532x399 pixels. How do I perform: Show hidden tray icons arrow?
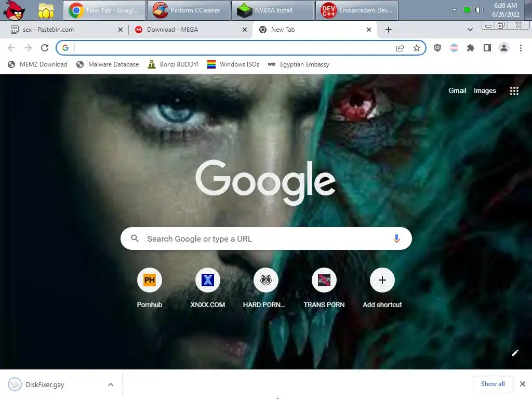click(x=454, y=10)
